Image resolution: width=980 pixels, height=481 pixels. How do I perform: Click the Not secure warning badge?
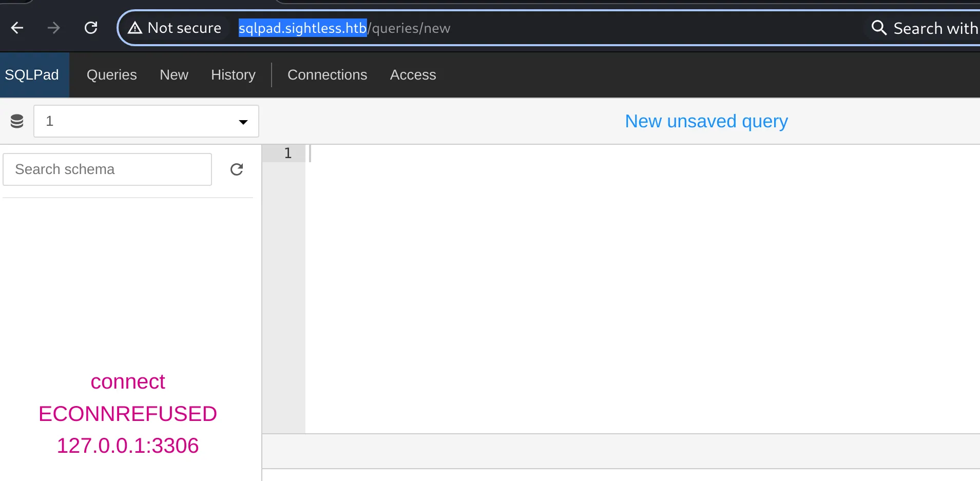pos(175,28)
